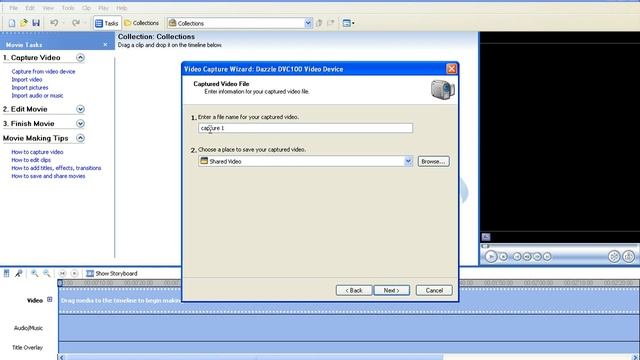Close the Movie Tasks pane
The image size is (640, 360).
click(105, 44)
